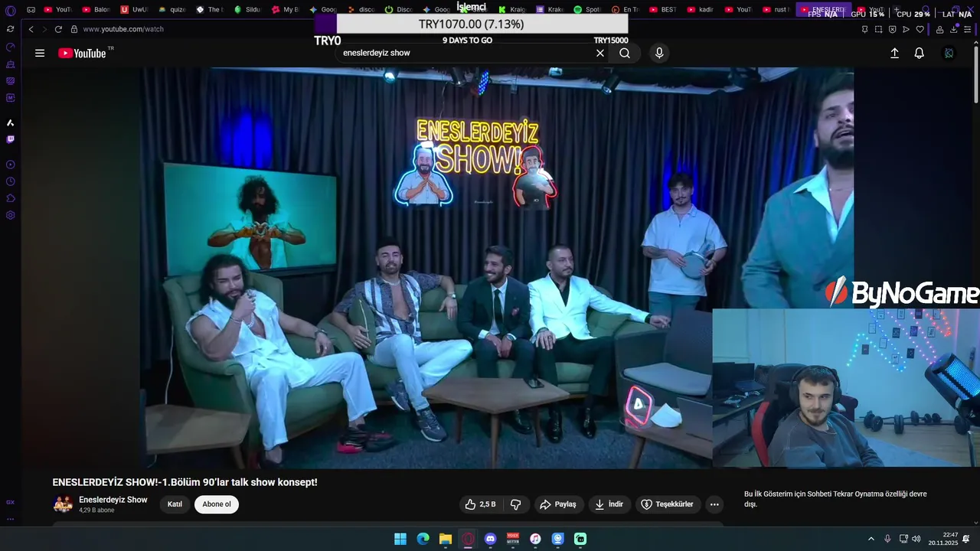Open the Eneslerdeyiz Show channel name link

click(113, 500)
